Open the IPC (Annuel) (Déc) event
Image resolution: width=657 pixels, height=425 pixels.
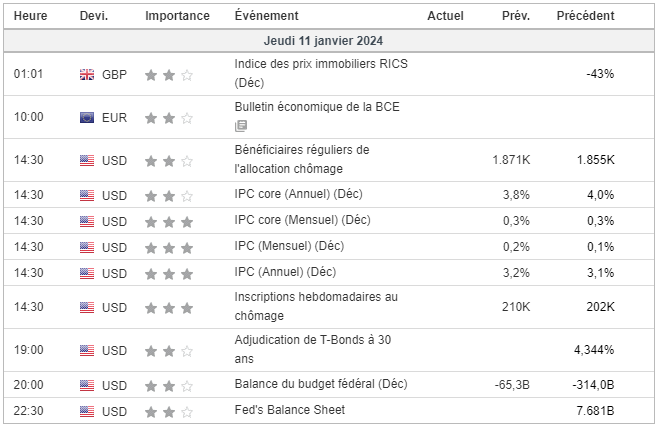tap(285, 272)
